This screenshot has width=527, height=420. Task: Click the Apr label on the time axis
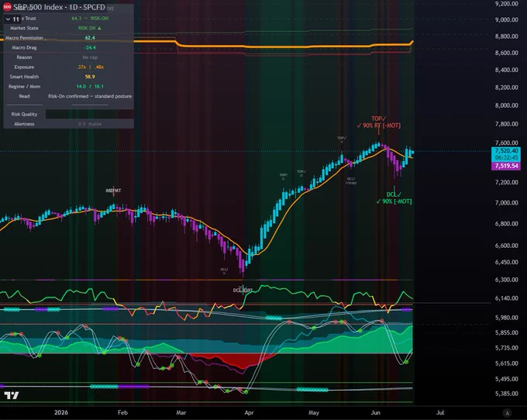(x=249, y=412)
